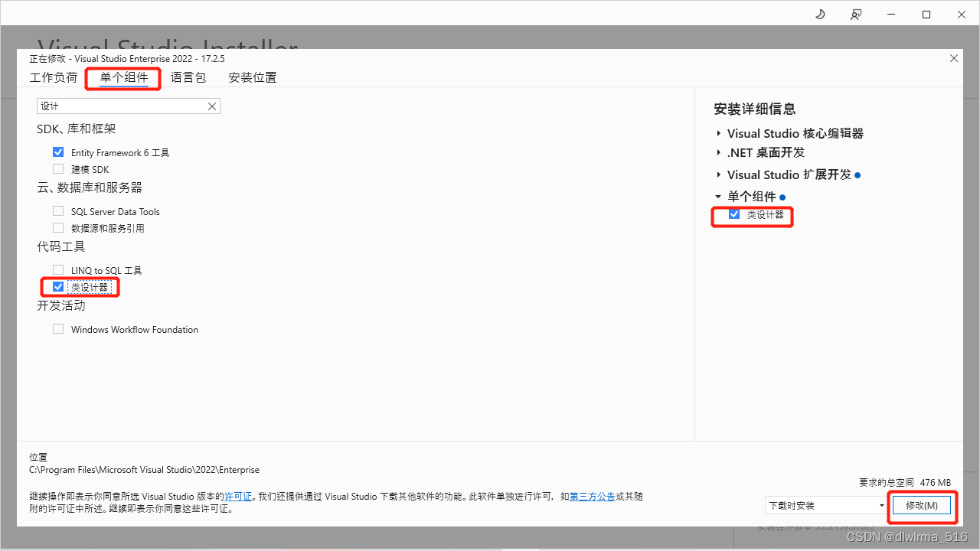Collapse 单个组件 in install details
This screenshot has height=551, width=980.
click(x=718, y=196)
